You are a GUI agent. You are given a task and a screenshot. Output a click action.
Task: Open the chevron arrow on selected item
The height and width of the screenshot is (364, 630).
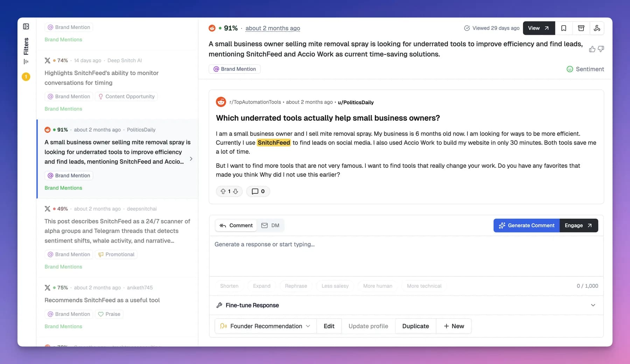click(x=191, y=159)
